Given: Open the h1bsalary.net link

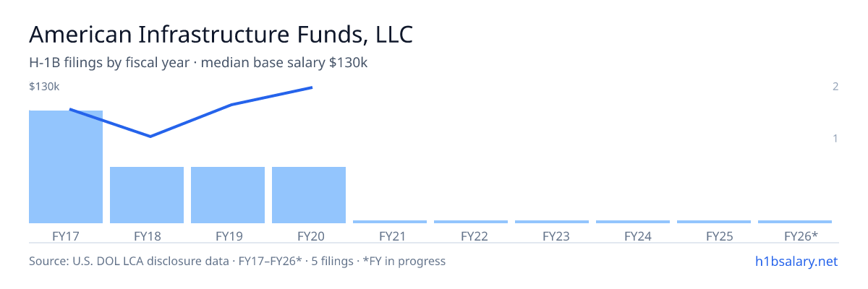Looking at the screenshot, I should point(796,261).
